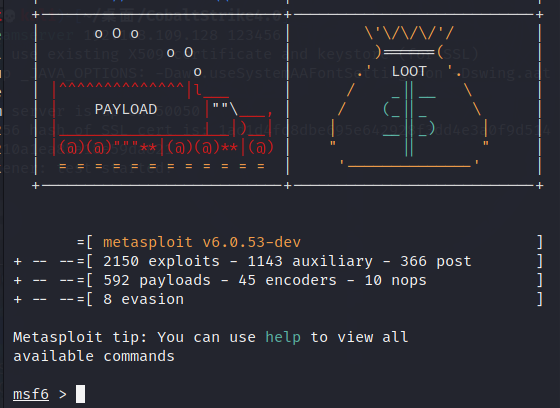The image size is (560, 408).
Task: Click the green 'help' word in tip
Action: click(283, 337)
